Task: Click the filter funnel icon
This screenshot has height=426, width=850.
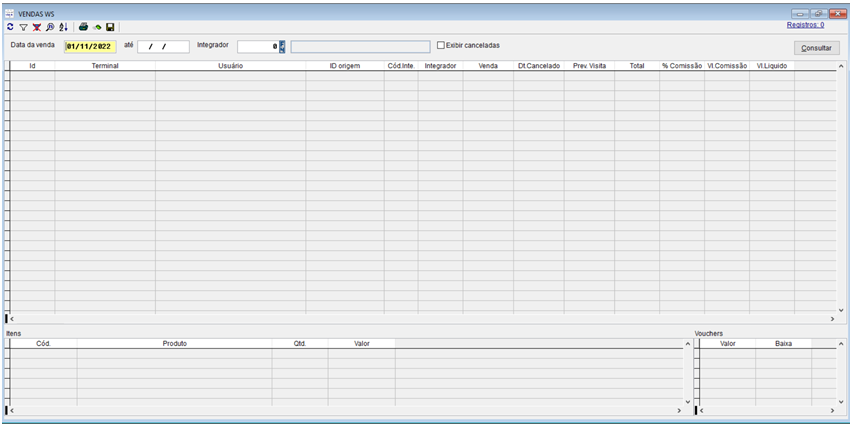Action: [23, 27]
